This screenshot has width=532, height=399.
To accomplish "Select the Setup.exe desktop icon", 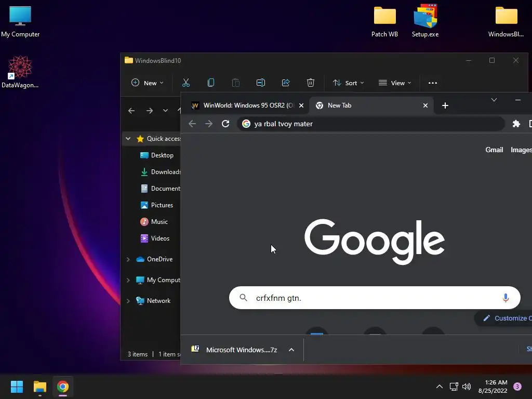I will (425, 21).
